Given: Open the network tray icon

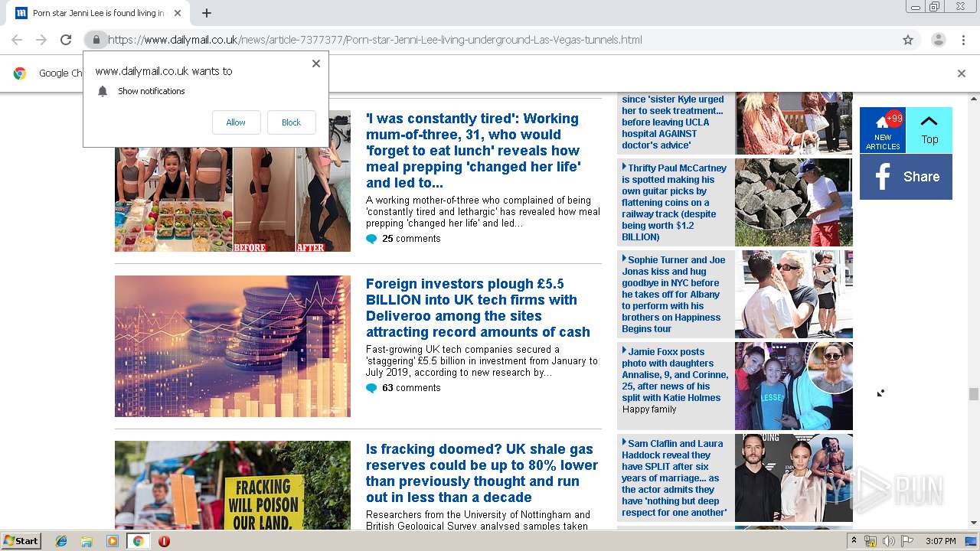Looking at the screenshot, I should tap(871, 541).
